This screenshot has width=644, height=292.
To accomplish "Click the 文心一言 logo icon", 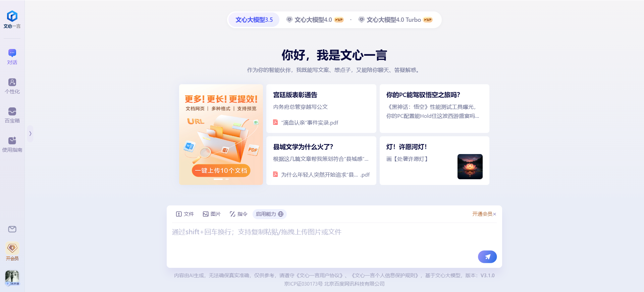I will (x=12, y=16).
